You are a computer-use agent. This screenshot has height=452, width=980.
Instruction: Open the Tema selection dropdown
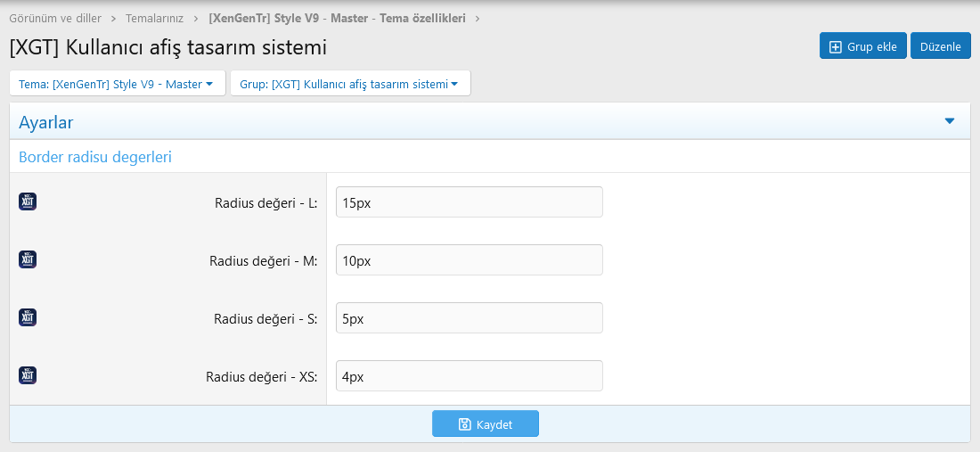(116, 84)
